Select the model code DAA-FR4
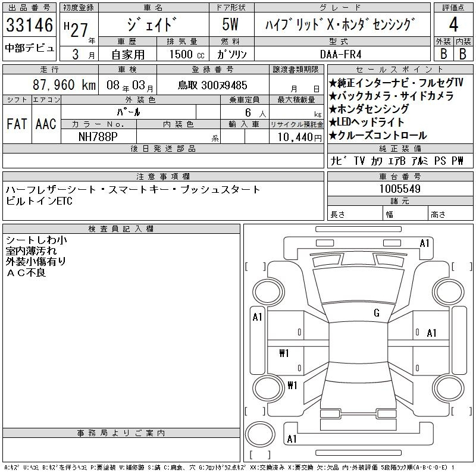This screenshot has width=476, height=476. pos(340,54)
